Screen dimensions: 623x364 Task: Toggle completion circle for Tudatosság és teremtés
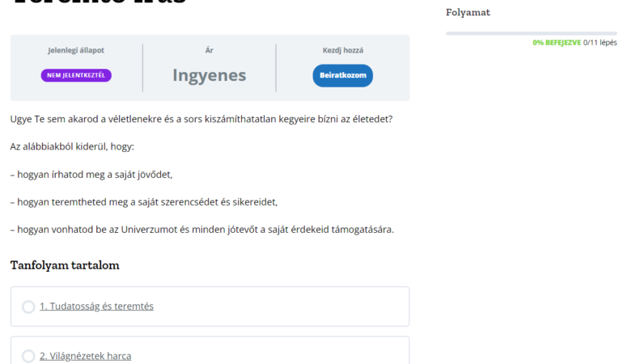28,307
